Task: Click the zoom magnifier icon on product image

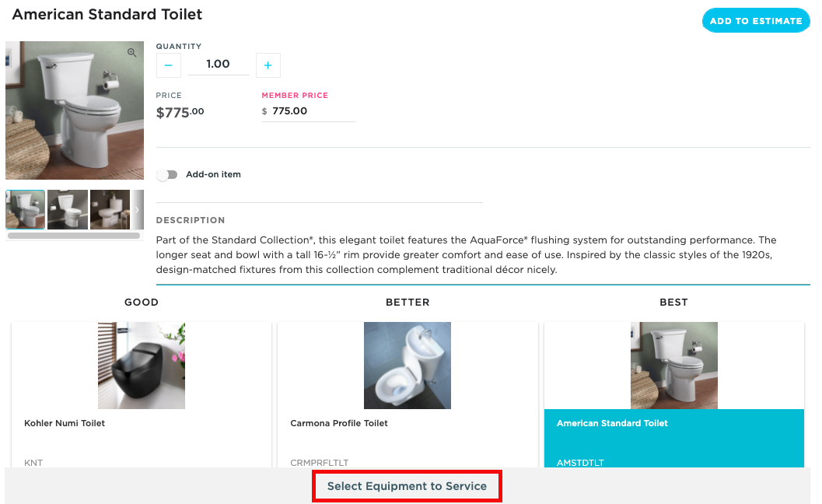Action: (x=132, y=53)
